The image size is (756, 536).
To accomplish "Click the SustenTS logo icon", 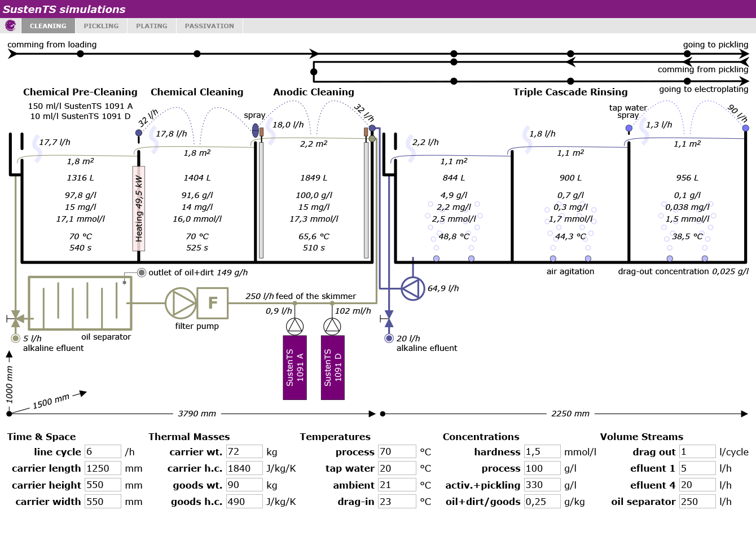I will (x=10, y=25).
